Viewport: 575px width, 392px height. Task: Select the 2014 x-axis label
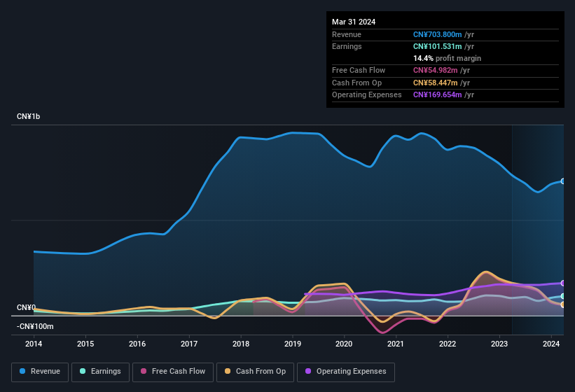pos(34,344)
